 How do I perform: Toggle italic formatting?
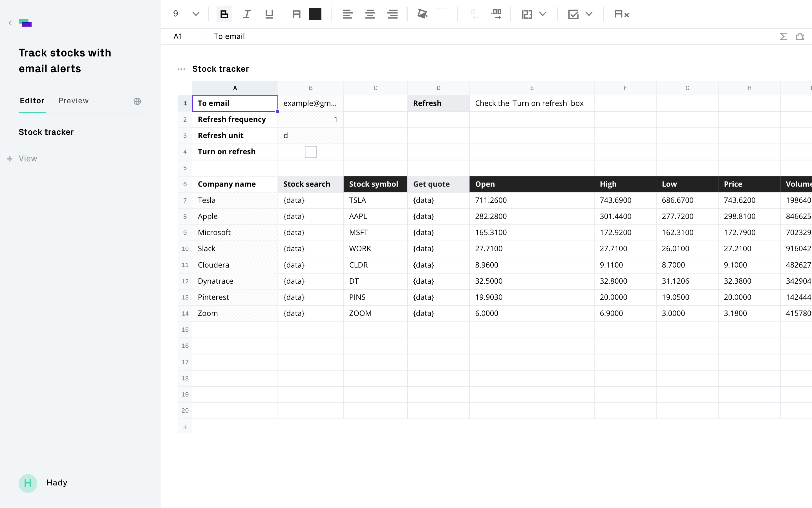(247, 14)
